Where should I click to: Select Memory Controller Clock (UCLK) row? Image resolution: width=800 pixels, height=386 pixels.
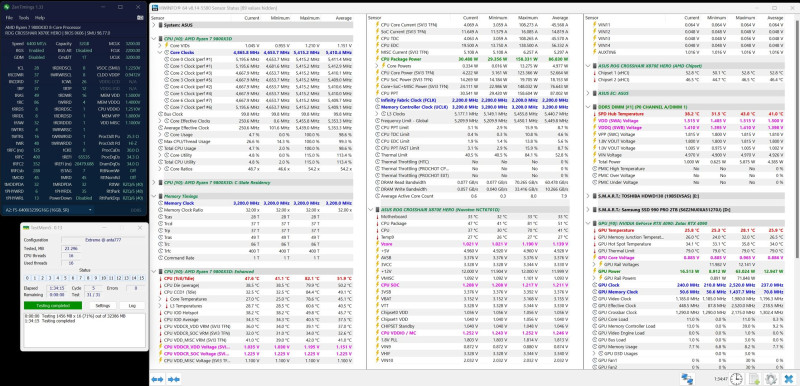(473, 107)
